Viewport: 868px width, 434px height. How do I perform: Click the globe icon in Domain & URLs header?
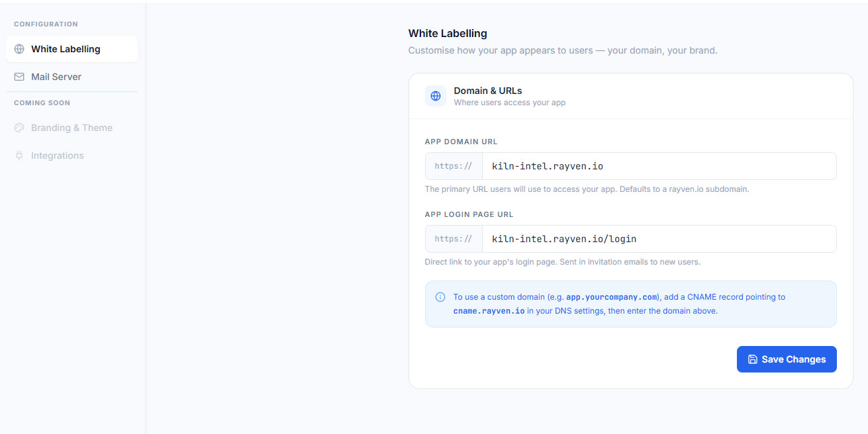tap(436, 96)
